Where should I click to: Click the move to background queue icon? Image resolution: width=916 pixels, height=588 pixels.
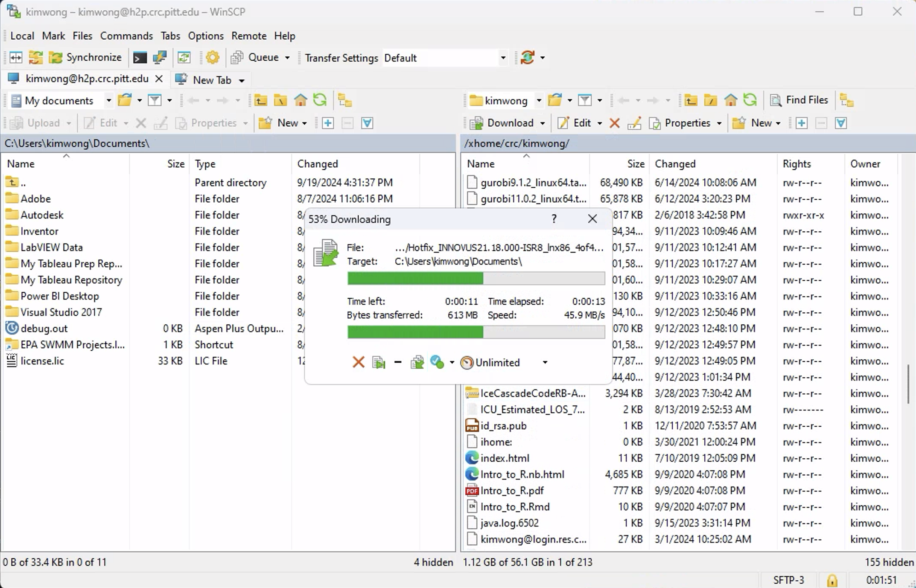point(417,362)
